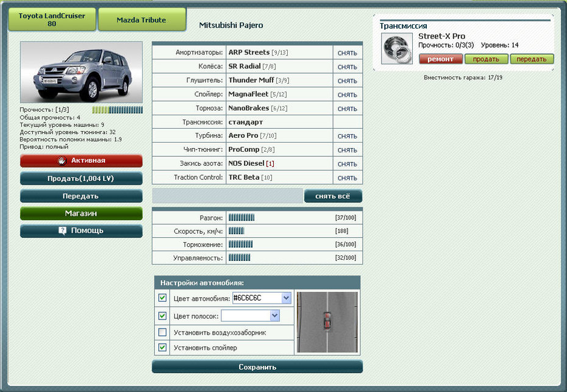567x392 pixels.
Task: Remove ARP Streets shock absorbers via снять
Action: coord(347,53)
